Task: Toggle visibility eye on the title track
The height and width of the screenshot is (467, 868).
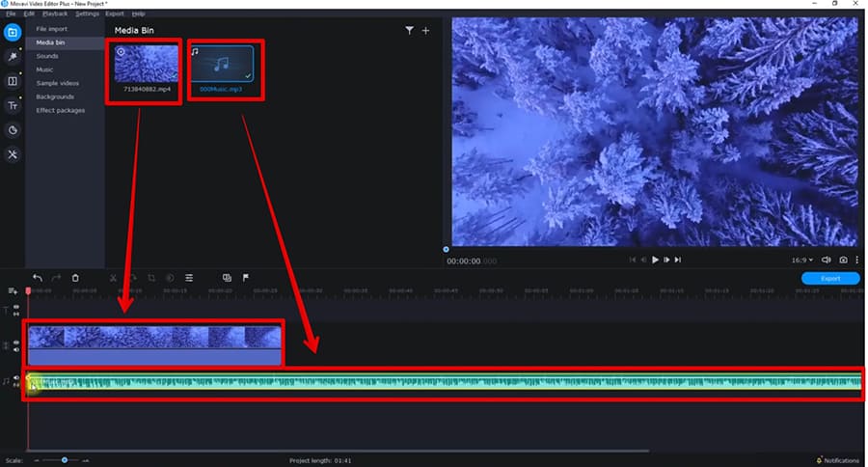Action: [16, 307]
